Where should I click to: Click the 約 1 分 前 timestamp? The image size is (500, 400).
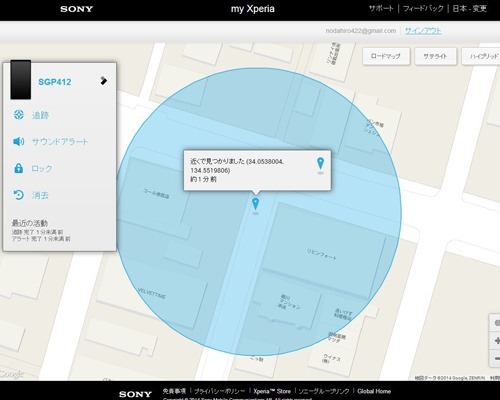203,179
